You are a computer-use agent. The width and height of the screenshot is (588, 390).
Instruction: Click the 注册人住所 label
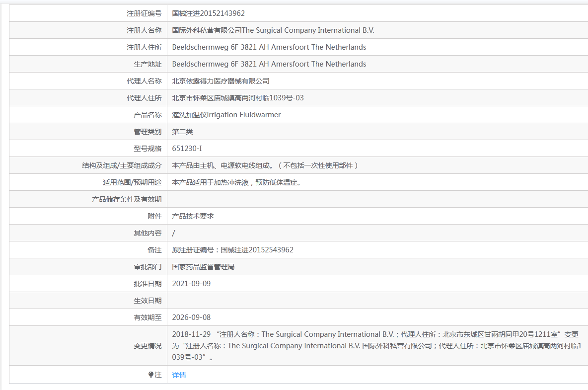pos(144,47)
